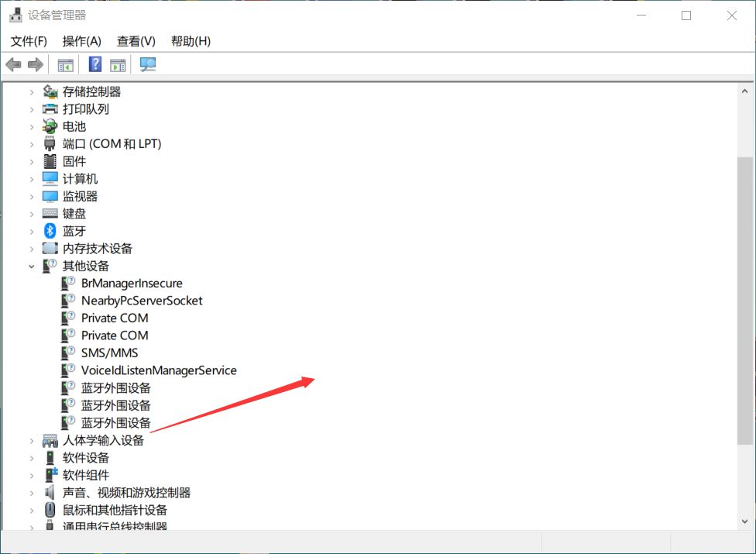Select the 软件组件 tree row text

click(86, 475)
